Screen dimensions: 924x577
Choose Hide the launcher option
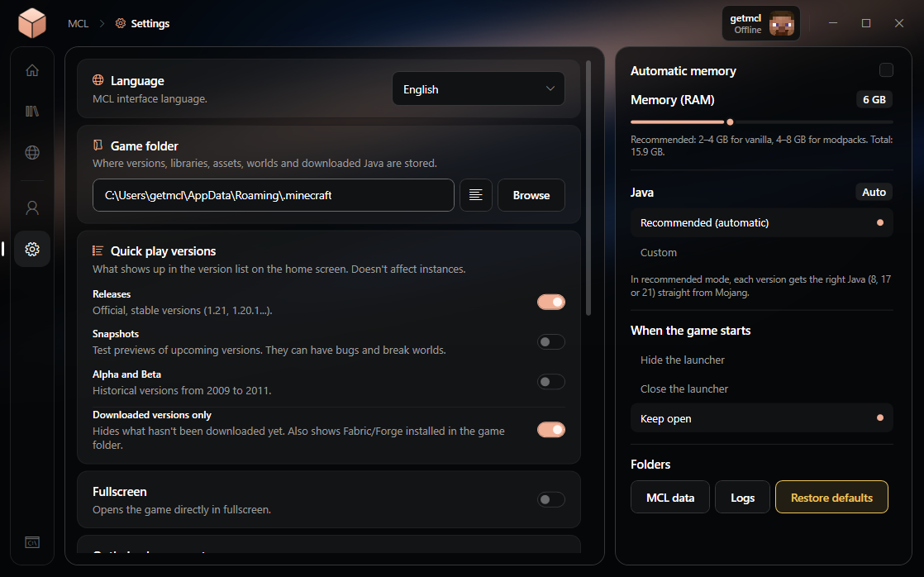[762, 360]
